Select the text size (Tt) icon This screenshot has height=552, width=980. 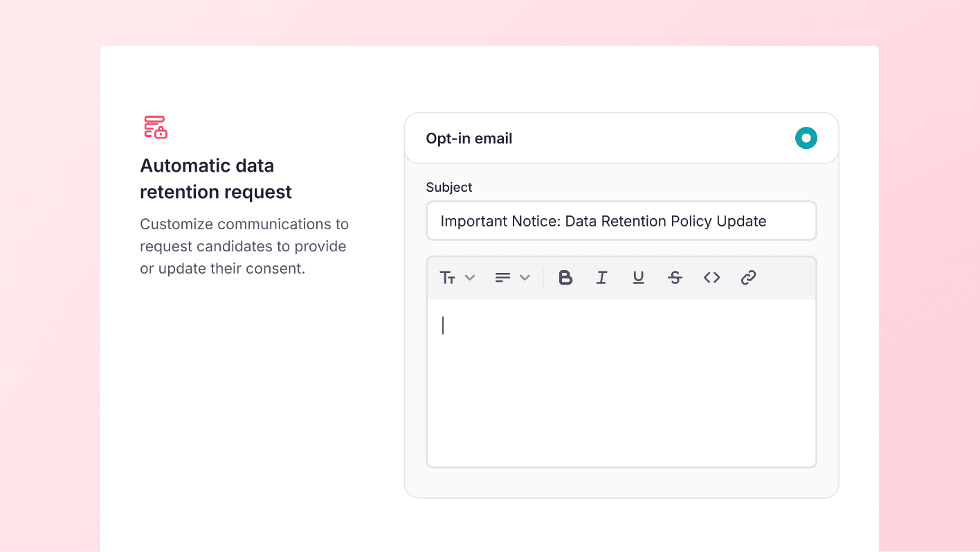pos(448,277)
